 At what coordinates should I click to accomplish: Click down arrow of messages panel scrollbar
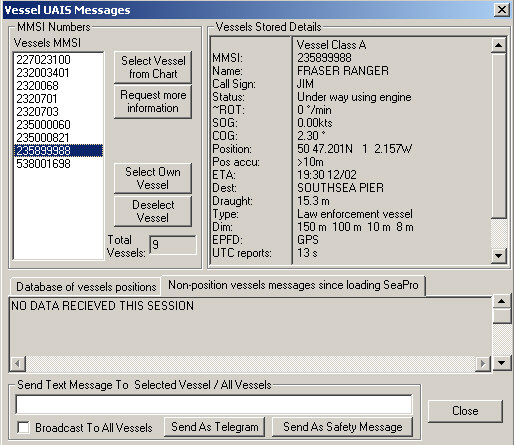click(502, 363)
